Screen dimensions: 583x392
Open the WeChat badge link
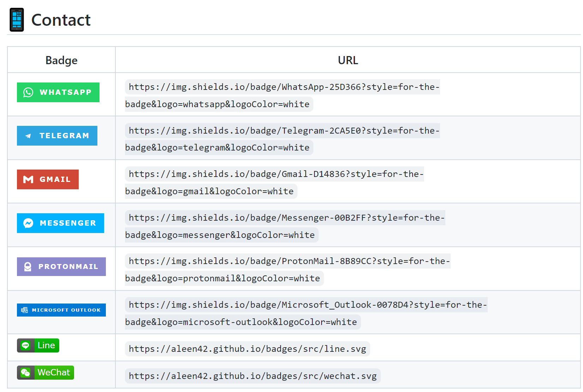point(45,372)
